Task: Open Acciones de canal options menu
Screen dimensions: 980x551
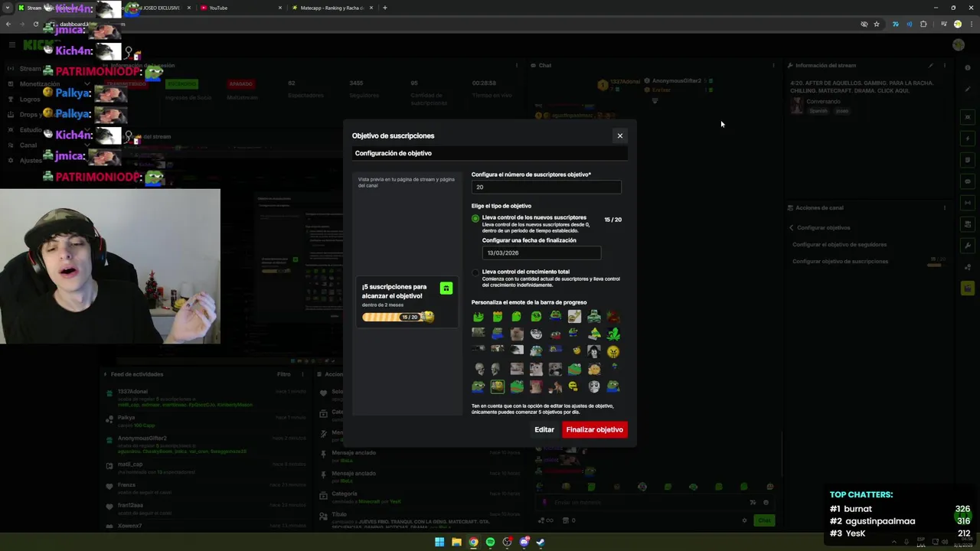Action: 944,207
